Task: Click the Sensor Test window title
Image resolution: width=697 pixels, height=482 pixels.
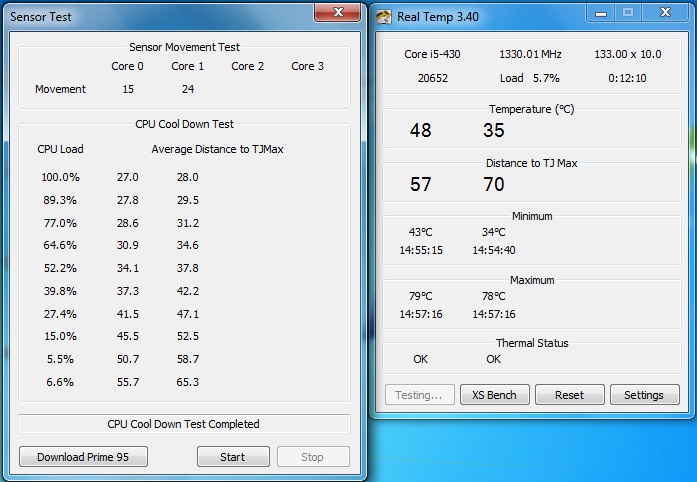Action: (40, 17)
